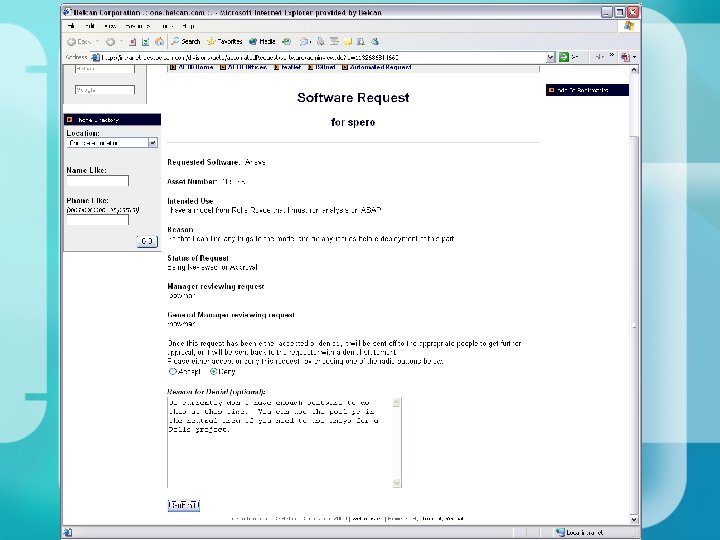
Task: Click the 'Local intranet' status bar text
Action: (585, 533)
